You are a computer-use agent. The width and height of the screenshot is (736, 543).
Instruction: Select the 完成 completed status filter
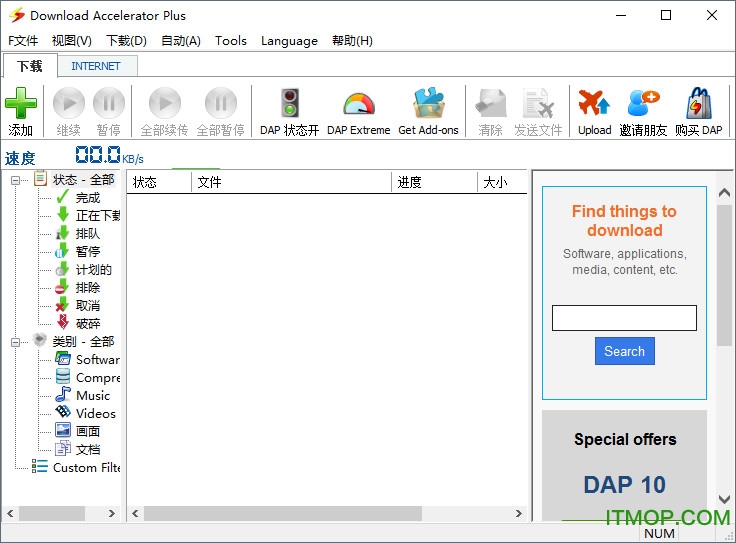click(88, 198)
